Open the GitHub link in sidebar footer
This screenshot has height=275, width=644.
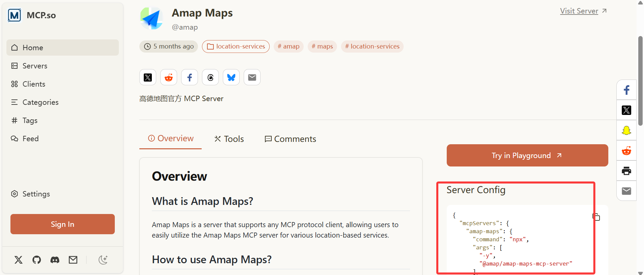coord(37,260)
